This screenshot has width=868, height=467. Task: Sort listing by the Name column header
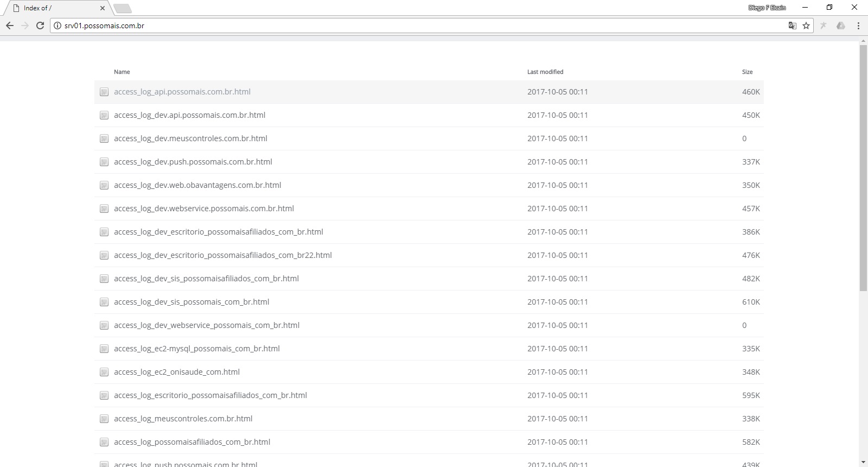[122, 72]
